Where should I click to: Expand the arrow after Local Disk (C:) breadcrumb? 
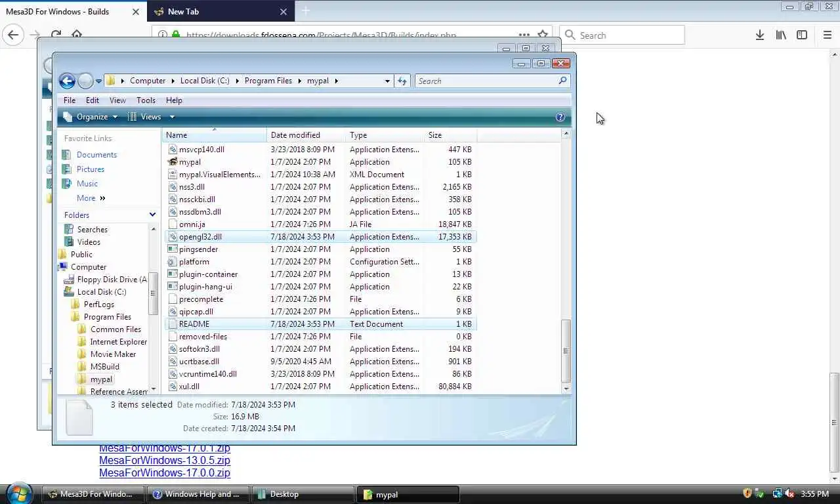click(x=237, y=81)
